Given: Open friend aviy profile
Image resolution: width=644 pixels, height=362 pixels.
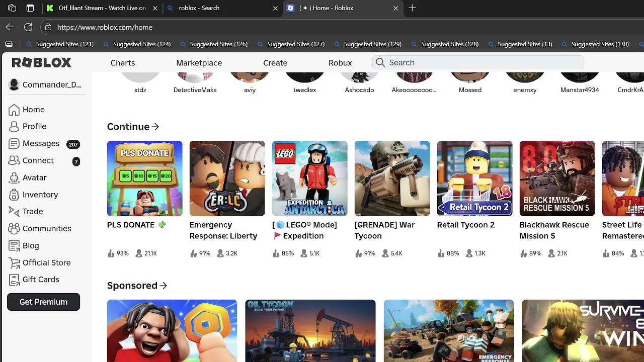Looking at the screenshot, I should click(250, 83).
